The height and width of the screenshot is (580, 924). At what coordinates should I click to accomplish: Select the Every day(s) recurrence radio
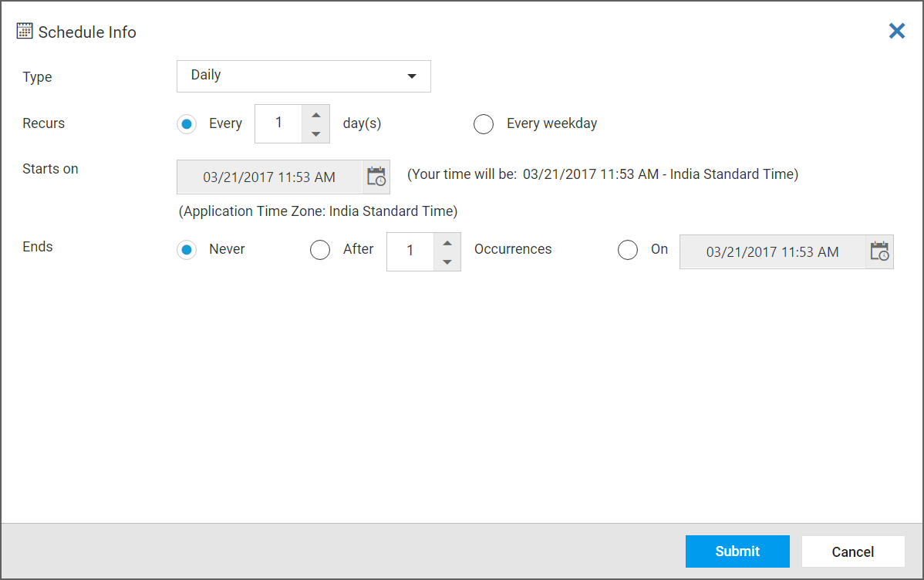click(x=187, y=123)
